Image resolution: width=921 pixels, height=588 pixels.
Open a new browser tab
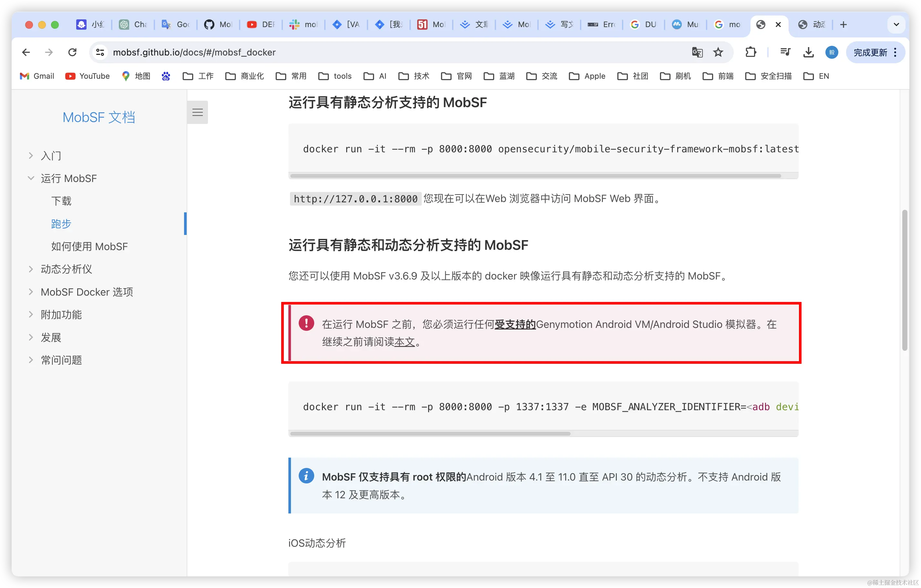click(843, 25)
